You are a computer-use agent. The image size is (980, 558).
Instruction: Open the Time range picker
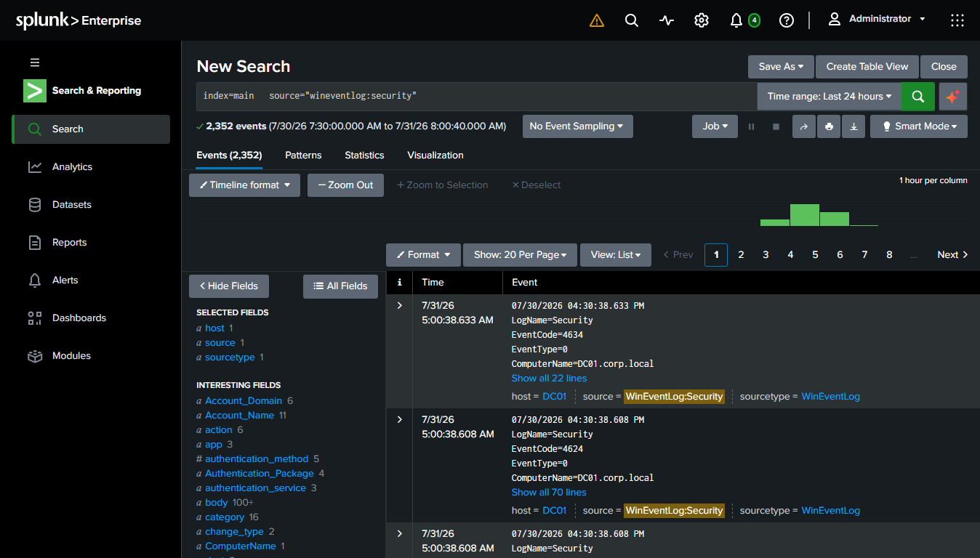tap(830, 96)
